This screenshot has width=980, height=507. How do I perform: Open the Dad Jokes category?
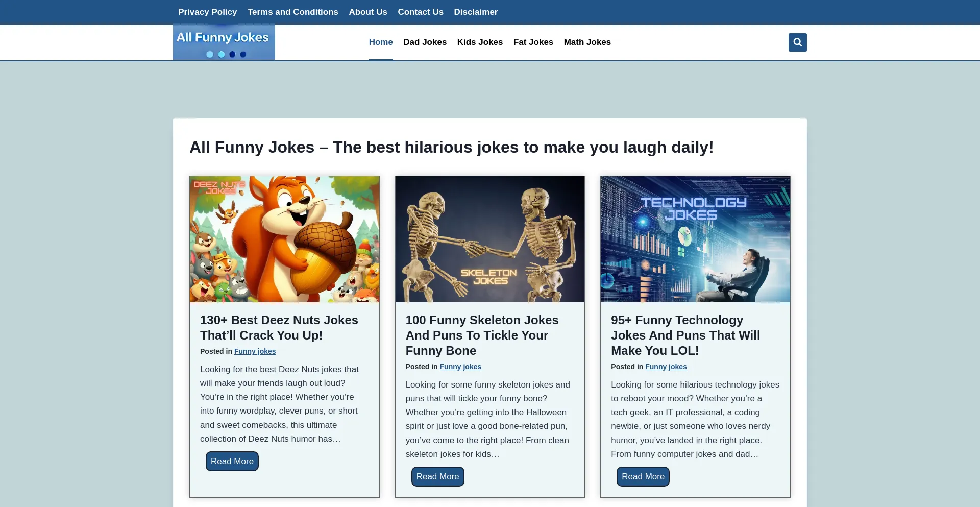point(425,42)
